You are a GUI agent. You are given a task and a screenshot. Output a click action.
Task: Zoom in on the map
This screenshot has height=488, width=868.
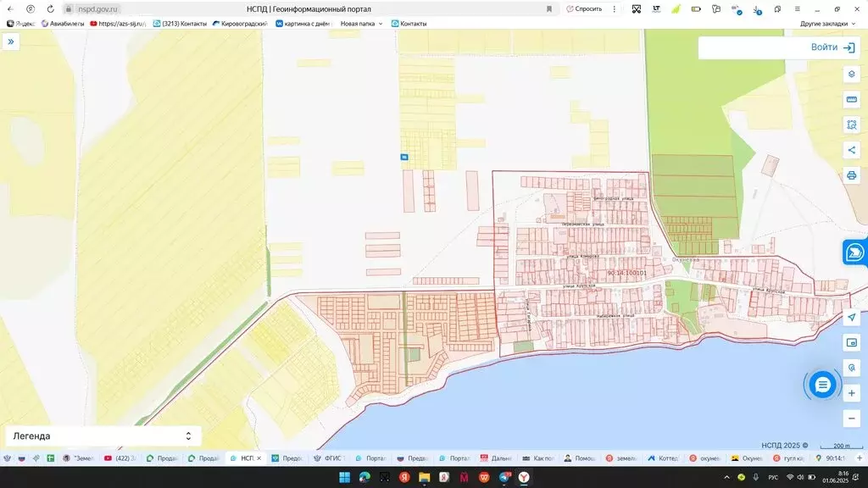[851, 393]
